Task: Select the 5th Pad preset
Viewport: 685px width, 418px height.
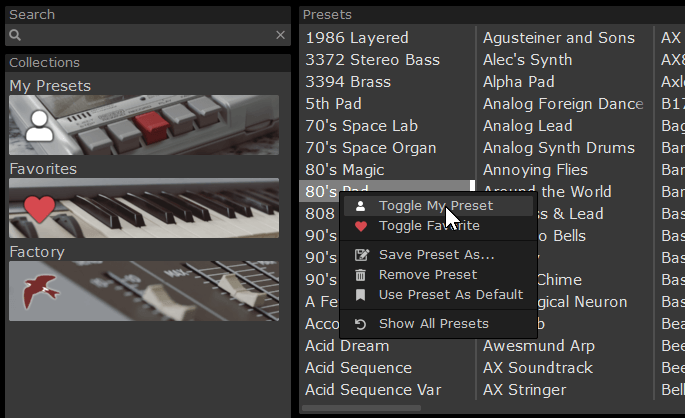Action: pos(333,104)
